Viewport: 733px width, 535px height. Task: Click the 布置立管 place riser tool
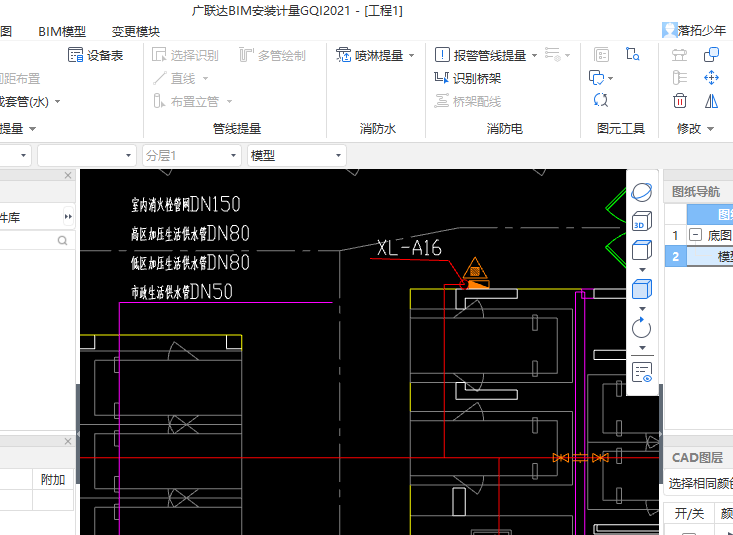click(x=186, y=101)
